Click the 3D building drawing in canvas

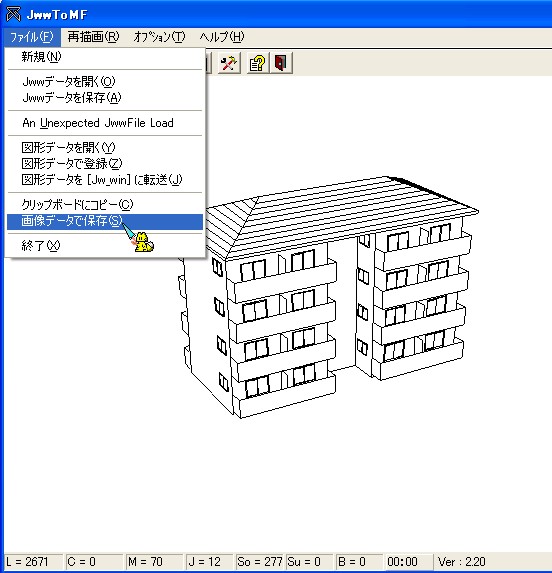point(328,297)
